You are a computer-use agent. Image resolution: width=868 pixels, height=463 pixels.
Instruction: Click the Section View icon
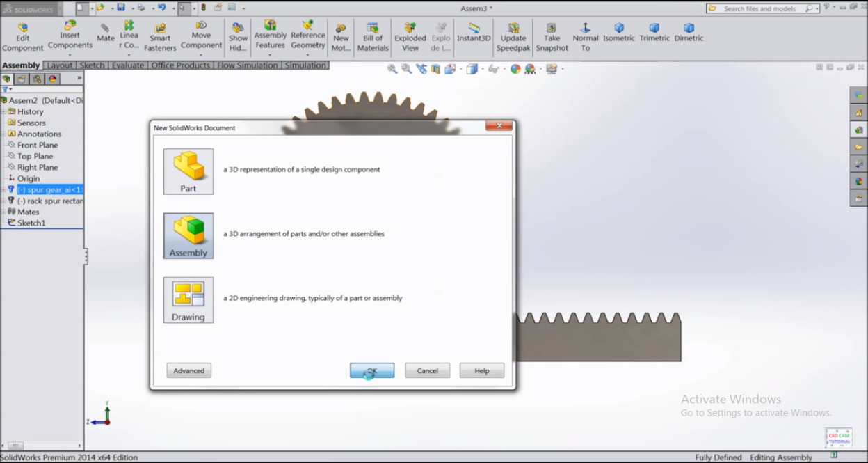[435, 69]
